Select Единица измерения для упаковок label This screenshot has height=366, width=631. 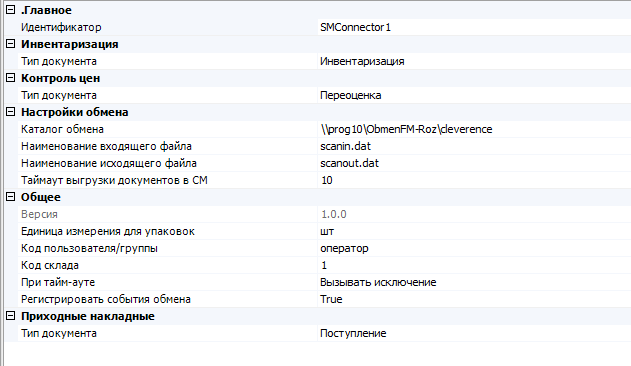click(x=108, y=231)
